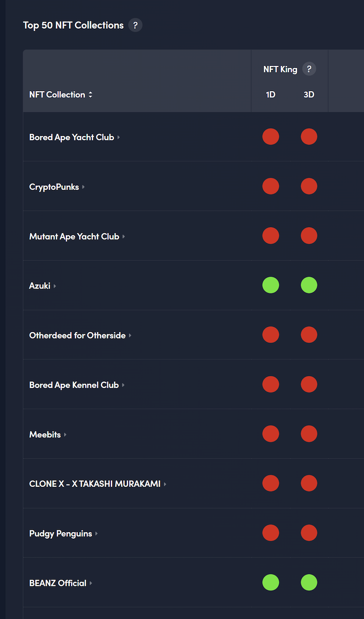Click the help icon beside Top 50 NFT Collections
The width and height of the screenshot is (364, 619).
click(135, 25)
